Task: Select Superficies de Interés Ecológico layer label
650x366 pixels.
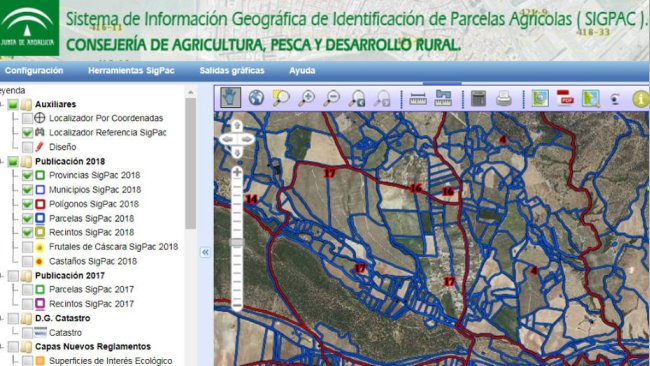Action: (x=111, y=361)
